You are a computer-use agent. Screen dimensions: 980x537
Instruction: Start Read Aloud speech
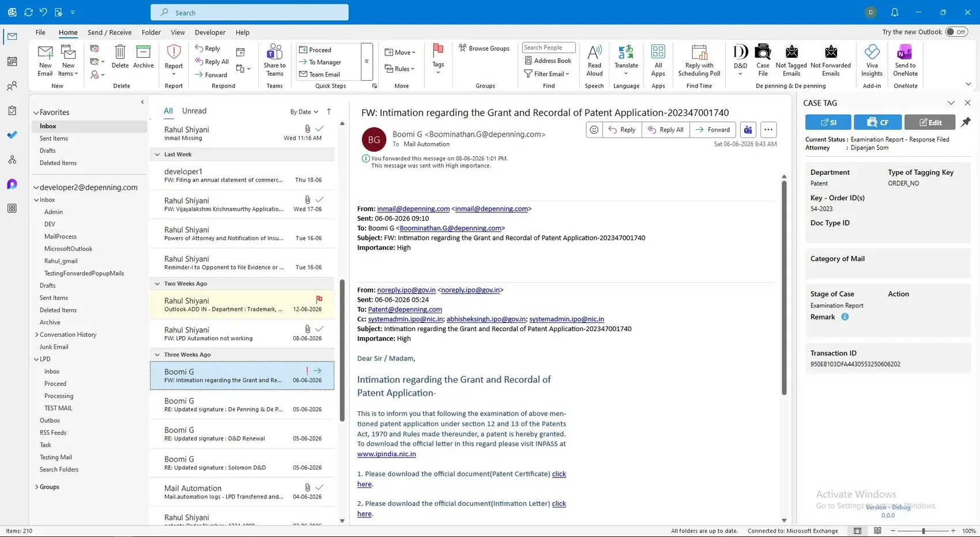click(x=594, y=52)
